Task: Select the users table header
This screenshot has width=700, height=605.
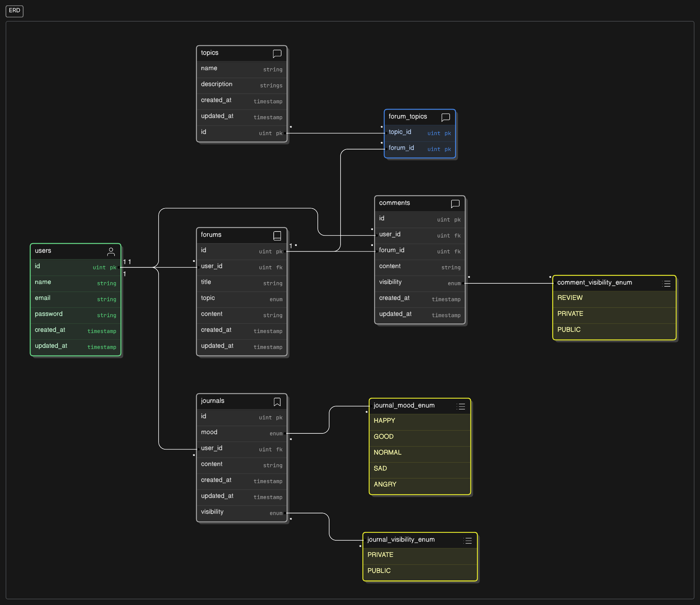Action: (67, 251)
